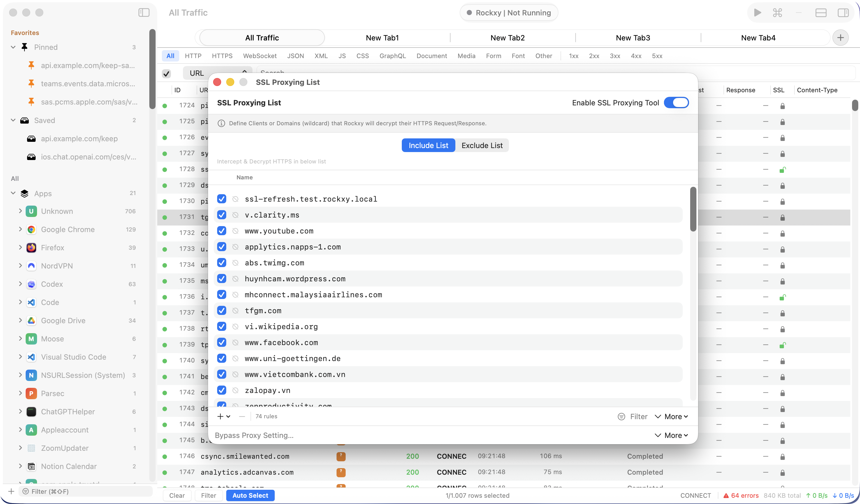Click the Google Drive app icon
The width and height of the screenshot is (860, 504).
(x=31, y=321)
